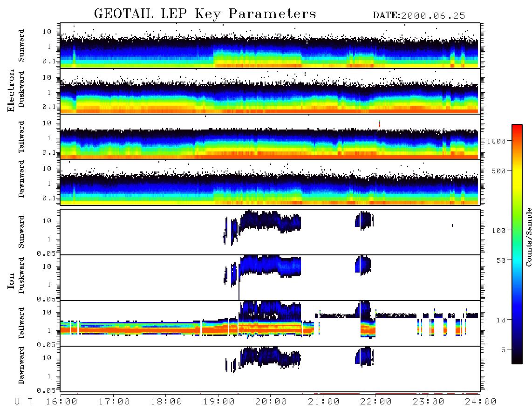Select the 23:00 time axis label

(429, 402)
